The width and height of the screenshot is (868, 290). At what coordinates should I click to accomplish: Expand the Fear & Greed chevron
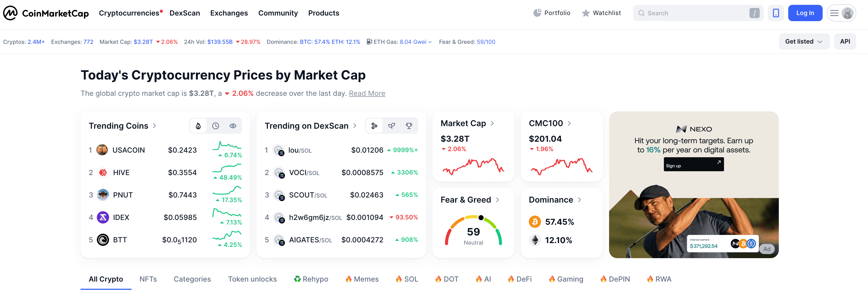tap(497, 200)
